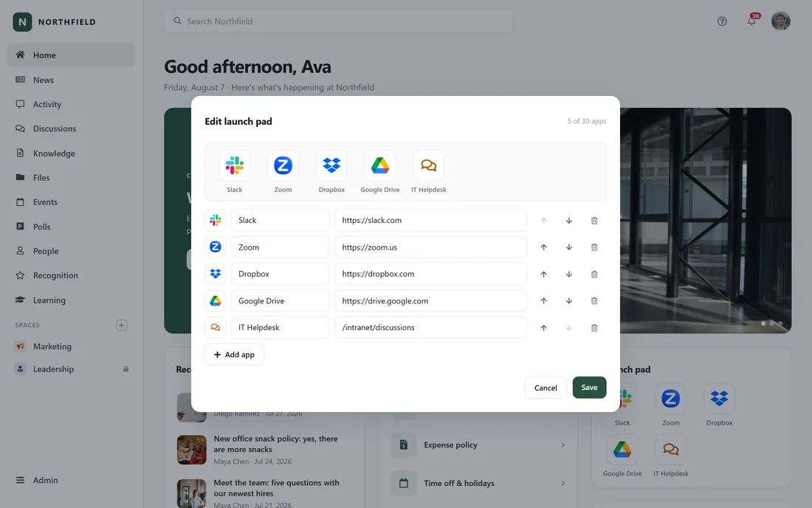The width and height of the screenshot is (812, 508).
Task: Click Google Drive icon in preview strip
Action: (x=380, y=165)
